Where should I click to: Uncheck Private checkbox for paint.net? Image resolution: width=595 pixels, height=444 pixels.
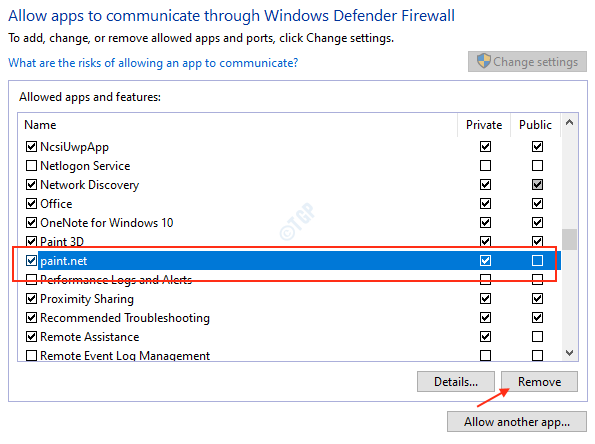point(485,260)
